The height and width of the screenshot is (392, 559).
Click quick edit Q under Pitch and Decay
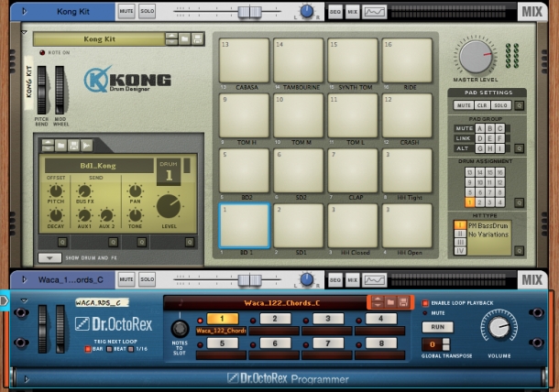62,243
